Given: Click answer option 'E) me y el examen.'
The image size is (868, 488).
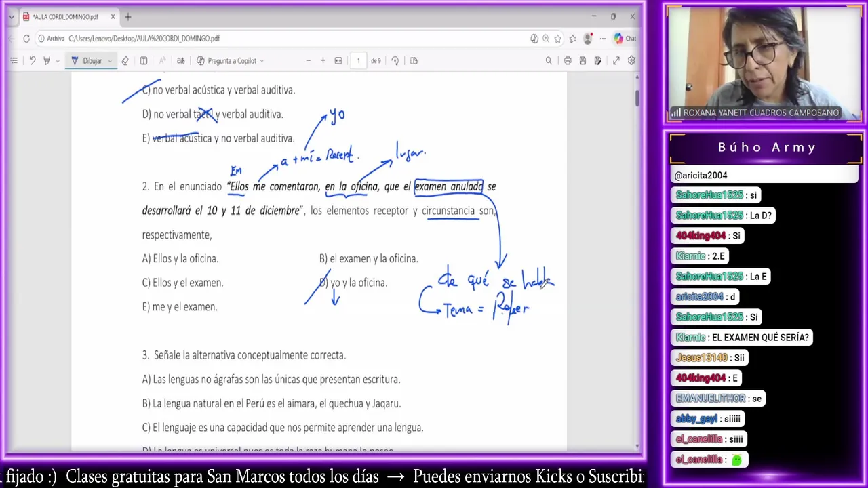Looking at the screenshot, I should pyautogui.click(x=180, y=307).
